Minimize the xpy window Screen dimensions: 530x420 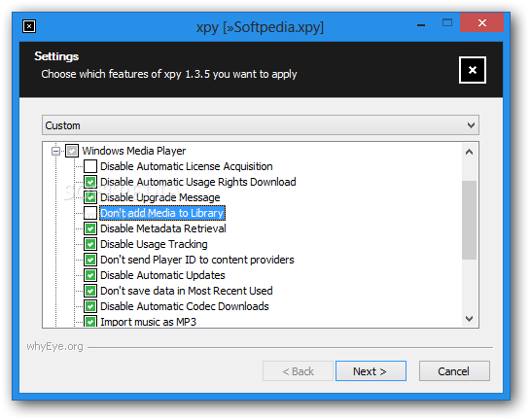(421, 24)
